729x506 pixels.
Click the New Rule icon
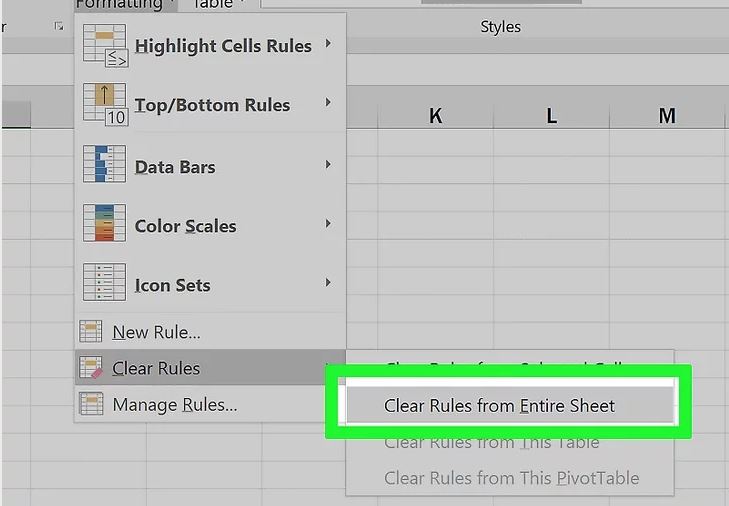coord(91,331)
